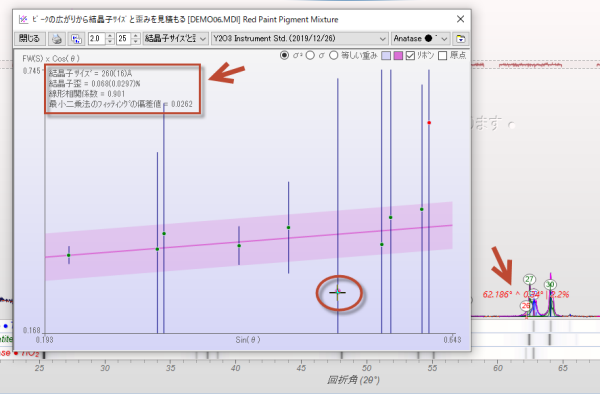Click the circled 27 peak marker

pos(529,279)
